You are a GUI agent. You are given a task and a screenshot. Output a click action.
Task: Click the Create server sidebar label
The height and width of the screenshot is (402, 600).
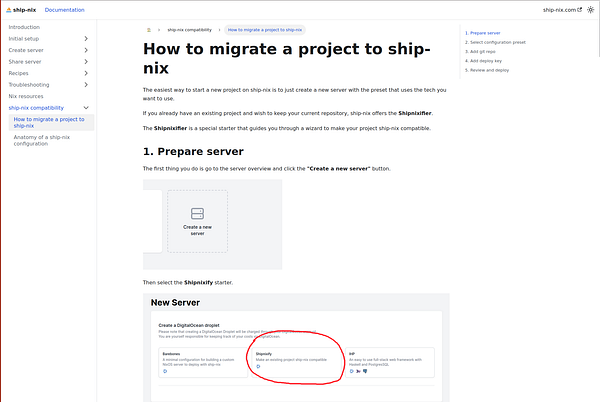pyautogui.click(x=26, y=50)
